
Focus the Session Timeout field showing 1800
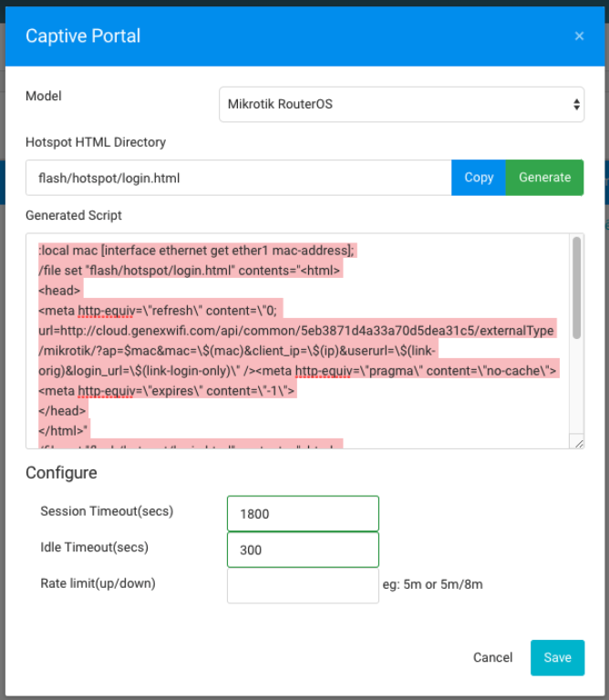tap(303, 514)
